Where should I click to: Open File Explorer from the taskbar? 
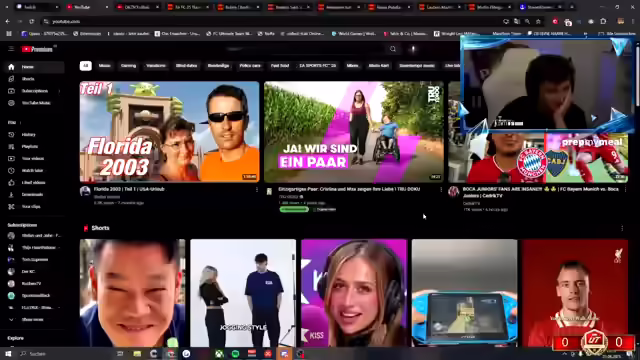[137, 354]
